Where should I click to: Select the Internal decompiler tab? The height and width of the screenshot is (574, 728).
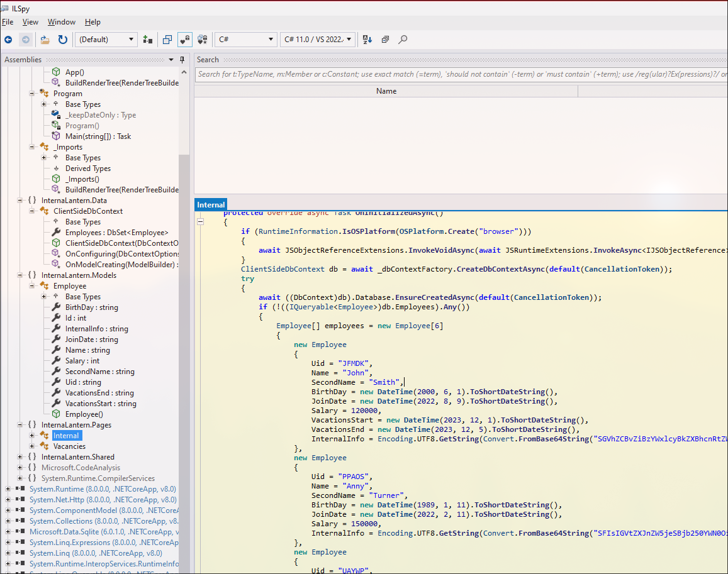pos(210,205)
